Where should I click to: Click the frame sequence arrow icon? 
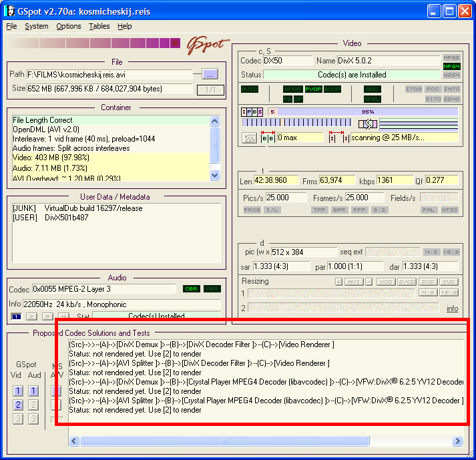point(368,124)
